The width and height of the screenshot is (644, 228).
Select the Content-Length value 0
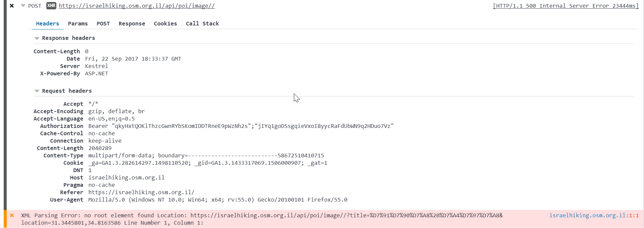[x=87, y=51]
